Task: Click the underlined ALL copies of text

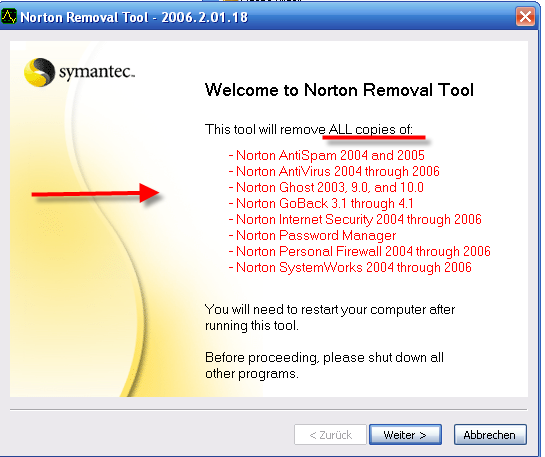Action: tap(371, 130)
